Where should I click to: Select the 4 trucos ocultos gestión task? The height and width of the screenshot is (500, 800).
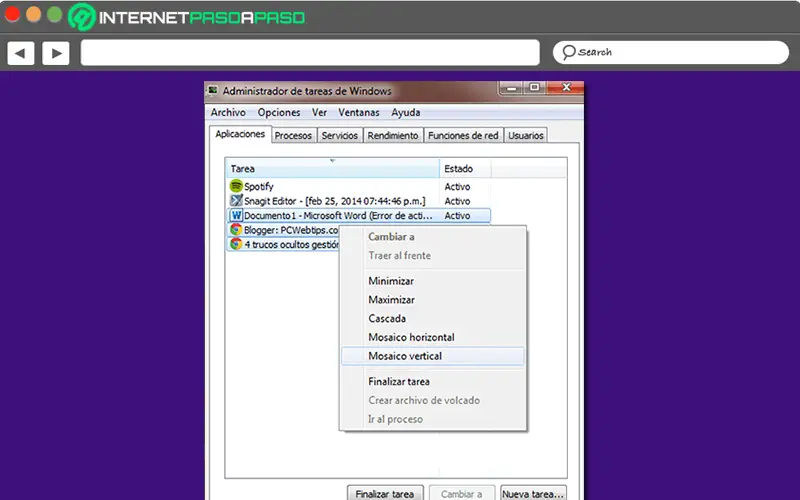[x=291, y=244]
